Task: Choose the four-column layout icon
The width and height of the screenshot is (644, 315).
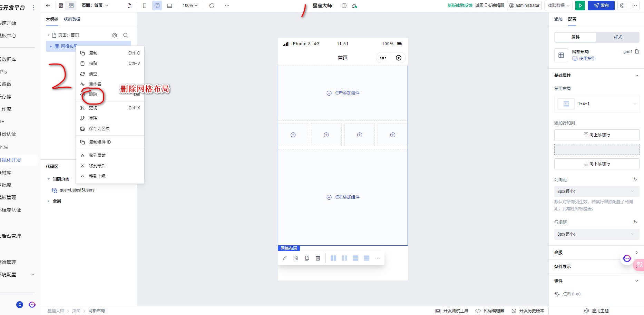Action: coord(344,258)
